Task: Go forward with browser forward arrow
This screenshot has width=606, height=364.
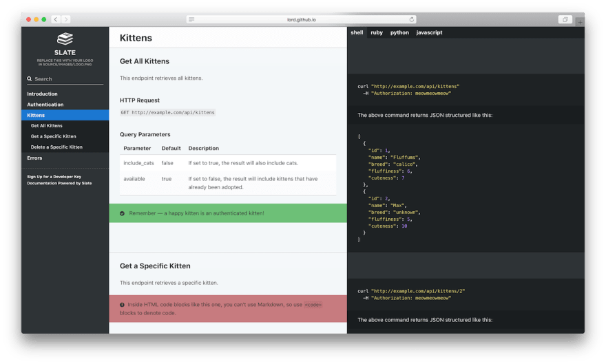Action: click(x=66, y=19)
